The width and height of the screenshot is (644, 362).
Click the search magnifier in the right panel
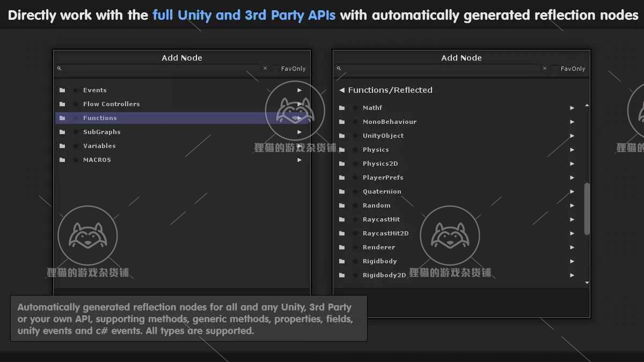[x=339, y=69]
